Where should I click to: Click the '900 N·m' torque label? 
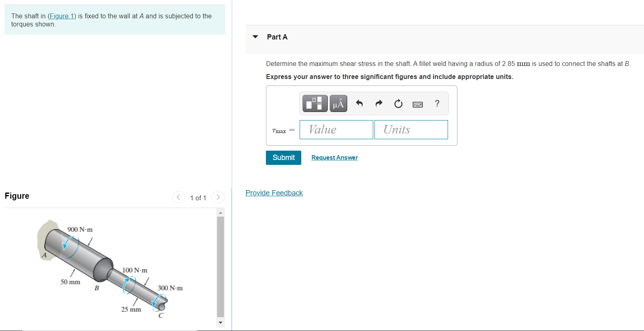click(x=80, y=230)
